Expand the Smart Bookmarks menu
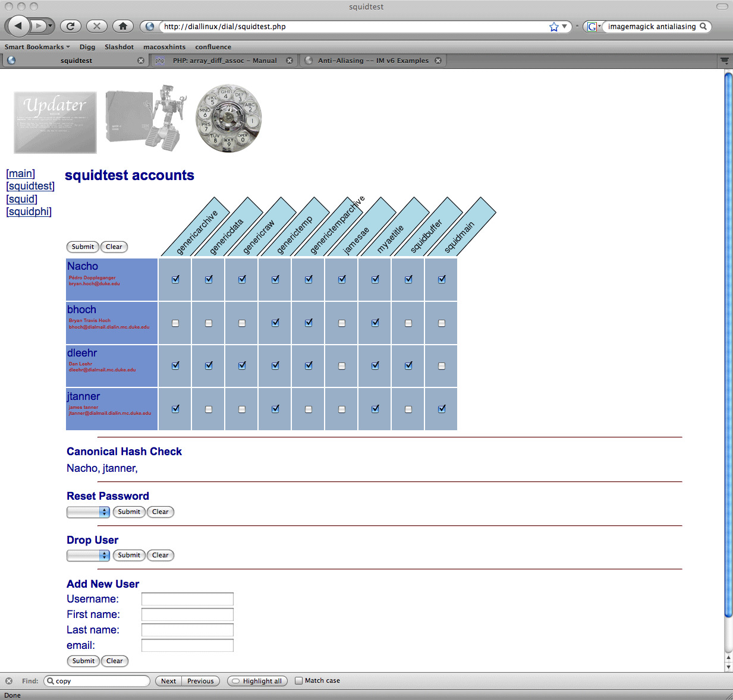 37,47
